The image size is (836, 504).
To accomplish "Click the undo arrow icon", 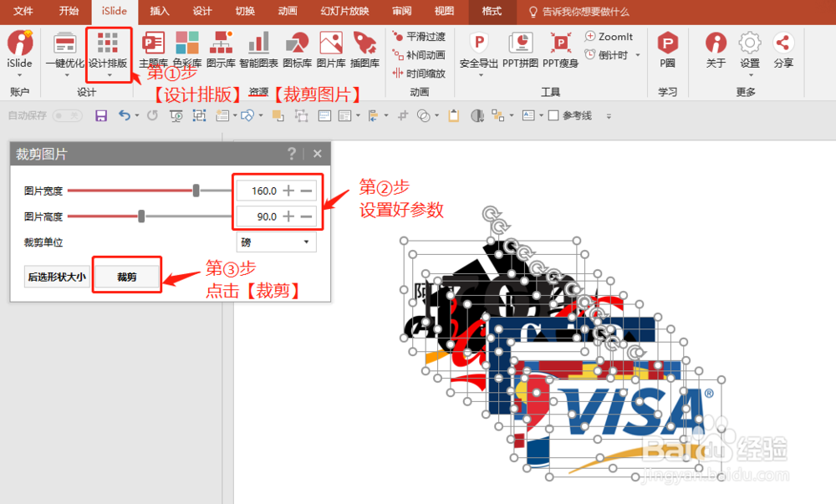I will (x=125, y=115).
